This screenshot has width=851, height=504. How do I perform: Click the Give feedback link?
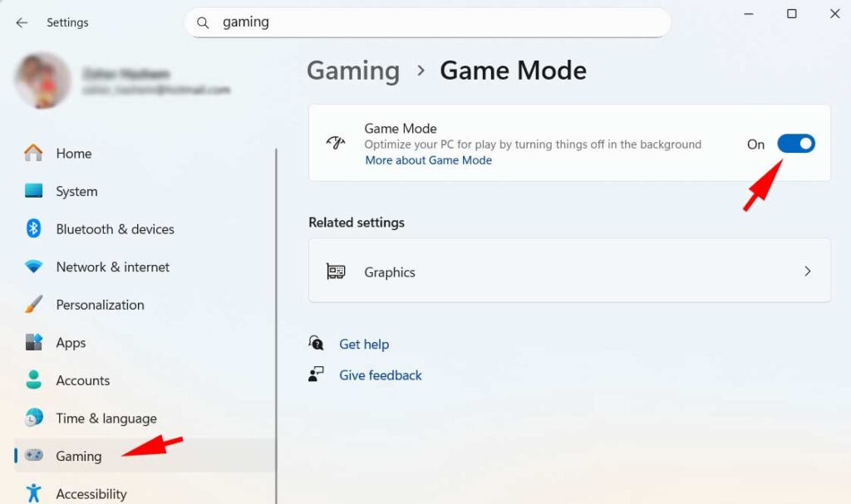380,375
